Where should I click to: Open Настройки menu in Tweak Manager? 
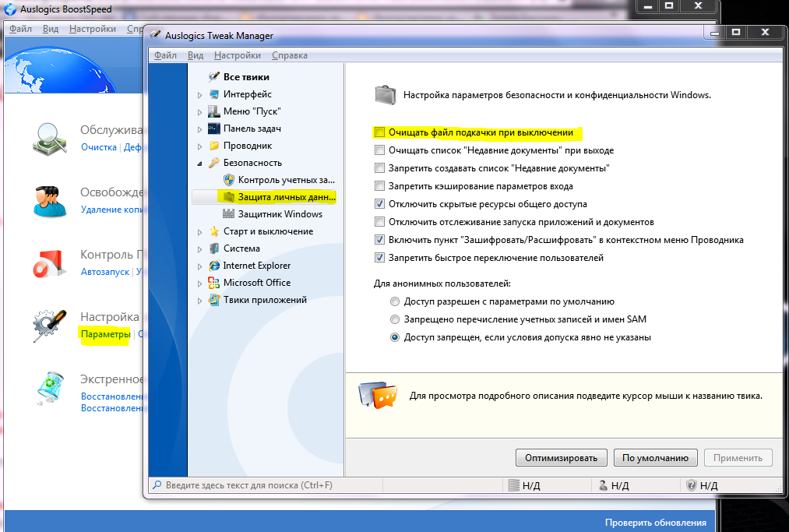238,55
